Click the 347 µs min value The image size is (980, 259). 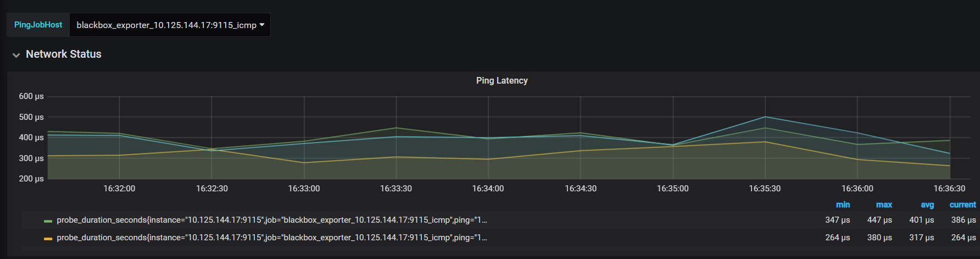tap(837, 220)
